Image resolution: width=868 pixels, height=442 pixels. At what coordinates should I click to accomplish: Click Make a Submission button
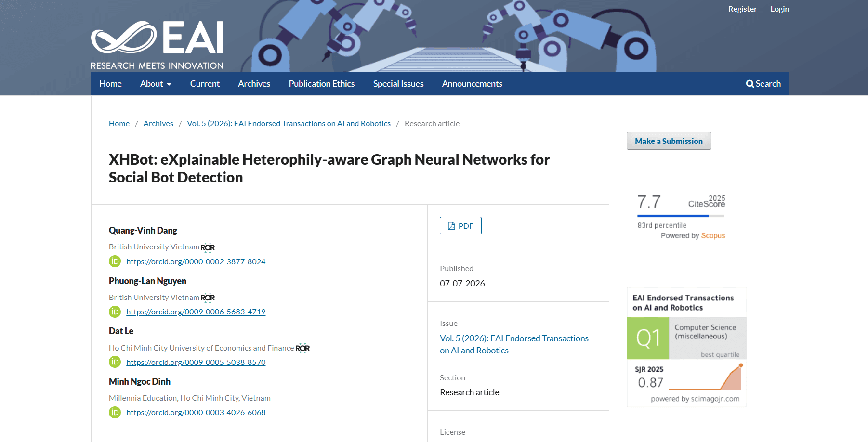pos(669,141)
